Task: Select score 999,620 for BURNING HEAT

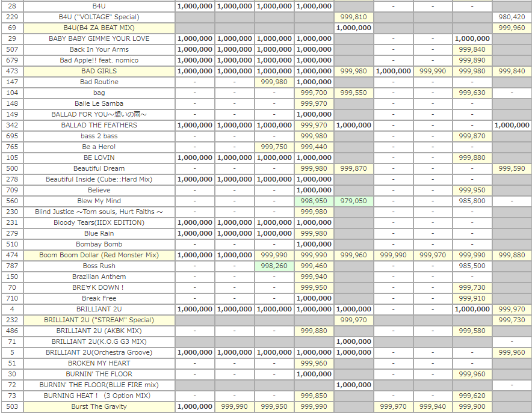Action: tap(472, 396)
